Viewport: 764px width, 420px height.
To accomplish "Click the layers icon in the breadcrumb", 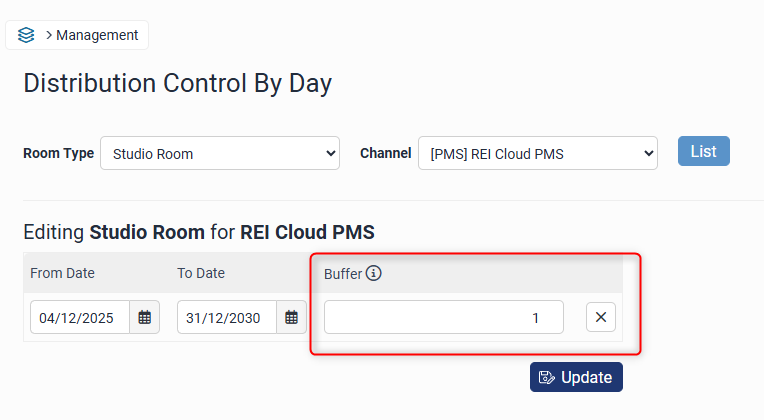I will click(x=26, y=35).
